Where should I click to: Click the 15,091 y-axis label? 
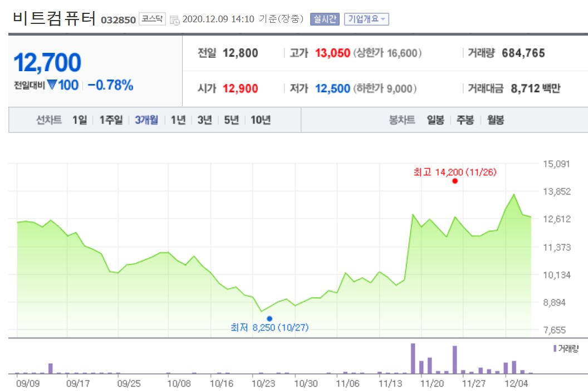point(556,164)
